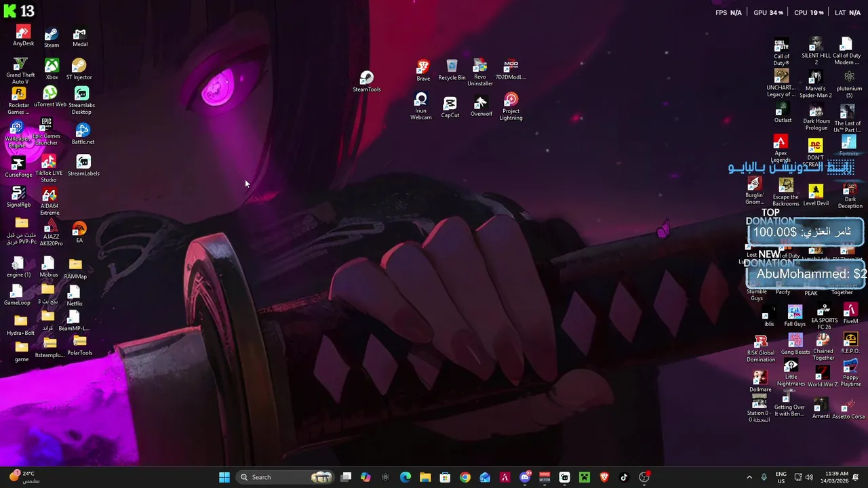Open Grand Theft Auto V shortcut
This screenshot has width=868, height=488.
pyautogui.click(x=20, y=72)
